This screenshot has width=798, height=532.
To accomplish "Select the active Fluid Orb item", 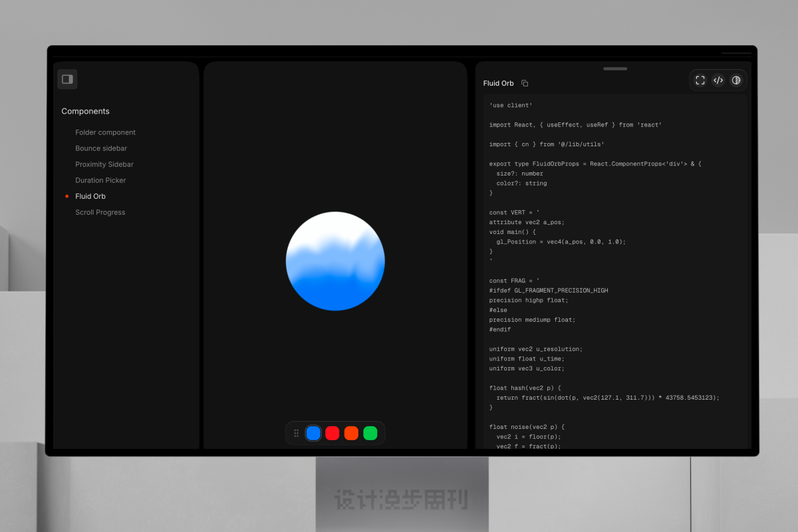I will [90, 196].
